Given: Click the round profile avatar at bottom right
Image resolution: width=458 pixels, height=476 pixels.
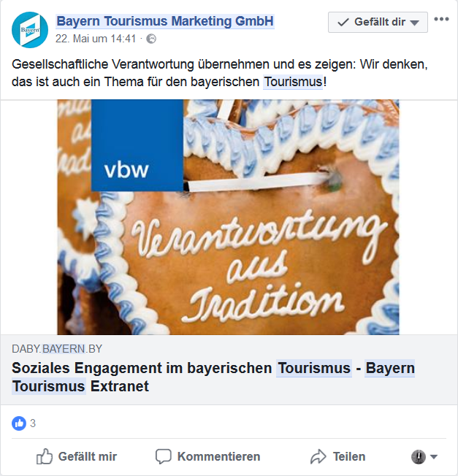Looking at the screenshot, I should (419, 456).
